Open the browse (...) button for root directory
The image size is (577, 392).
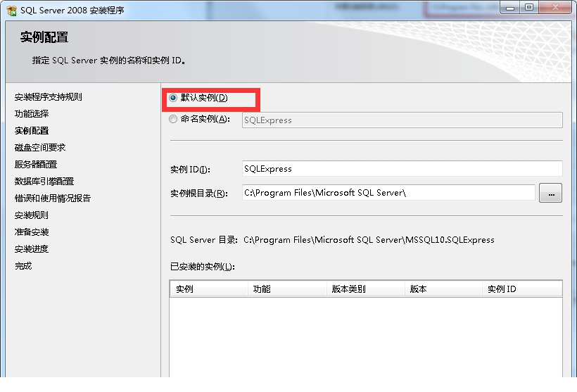[550, 193]
